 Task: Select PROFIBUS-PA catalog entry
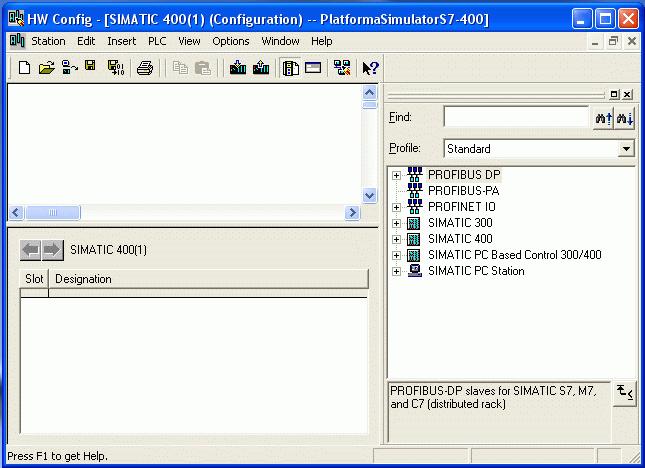coord(464,191)
